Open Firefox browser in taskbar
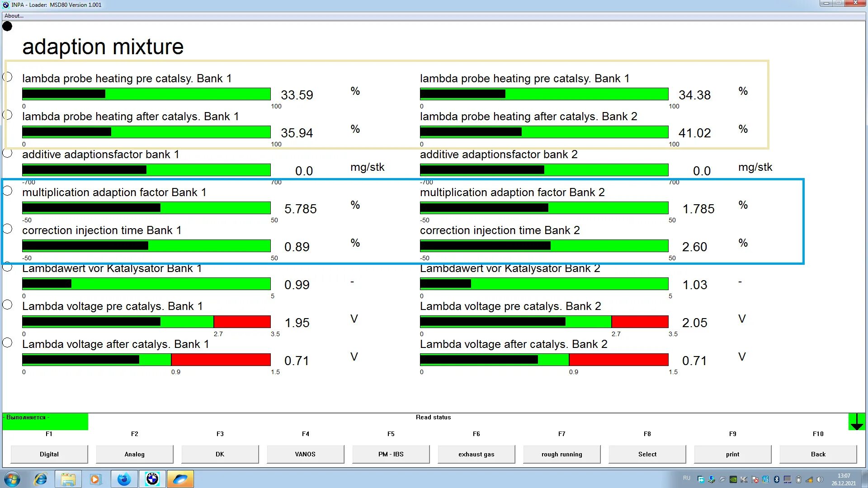 [124, 479]
